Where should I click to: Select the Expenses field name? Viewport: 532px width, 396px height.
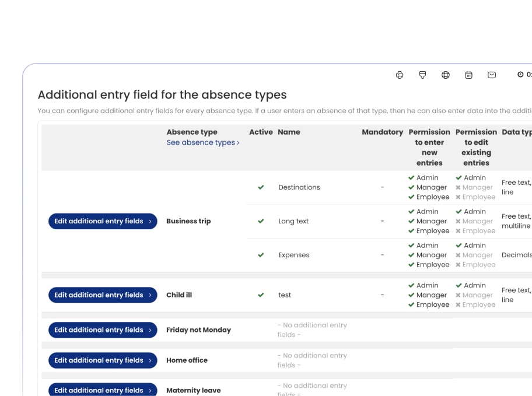293,255
